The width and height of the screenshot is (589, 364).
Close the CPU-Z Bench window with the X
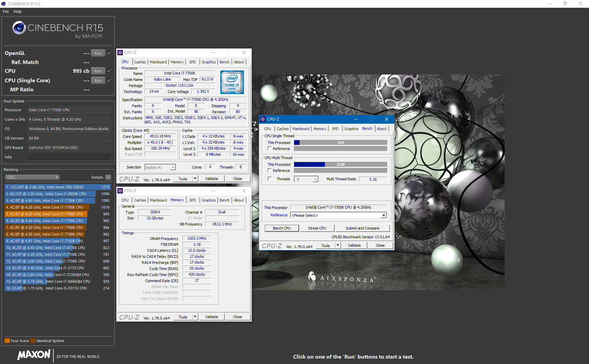coord(387,119)
